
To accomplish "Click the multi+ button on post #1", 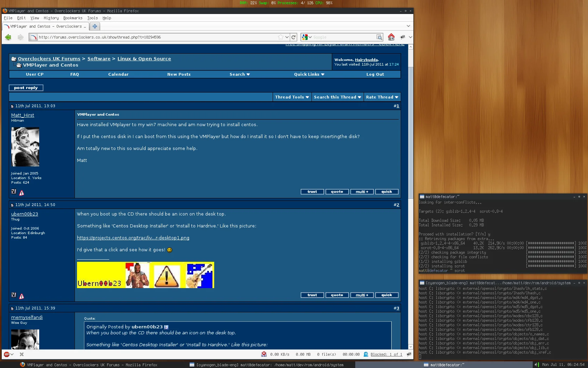I will pos(362,192).
